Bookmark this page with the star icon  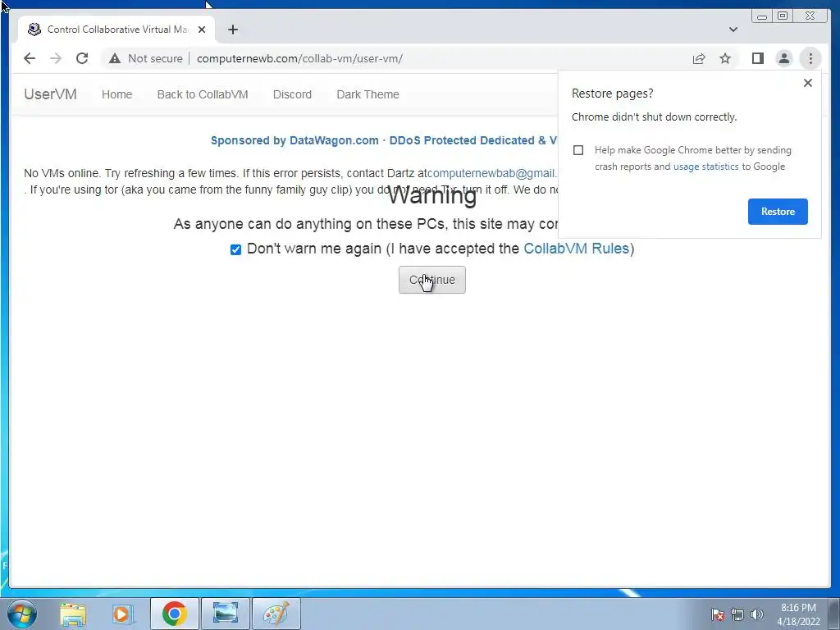tap(725, 58)
